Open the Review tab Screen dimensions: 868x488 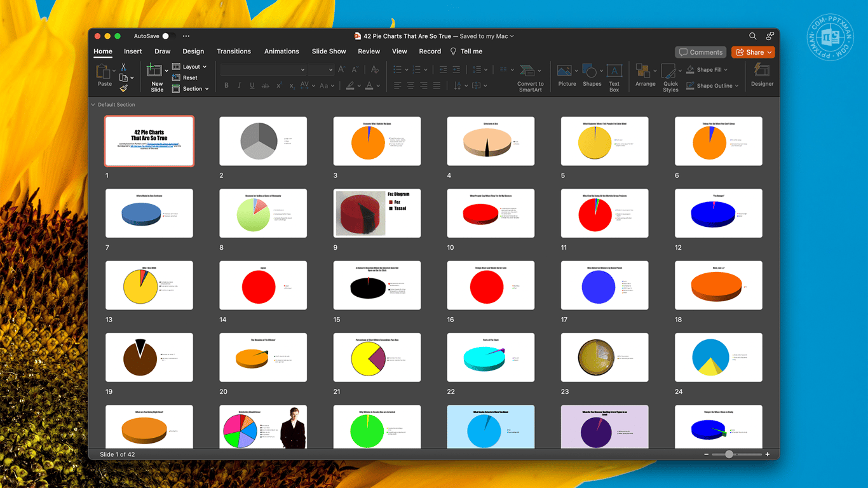point(369,51)
